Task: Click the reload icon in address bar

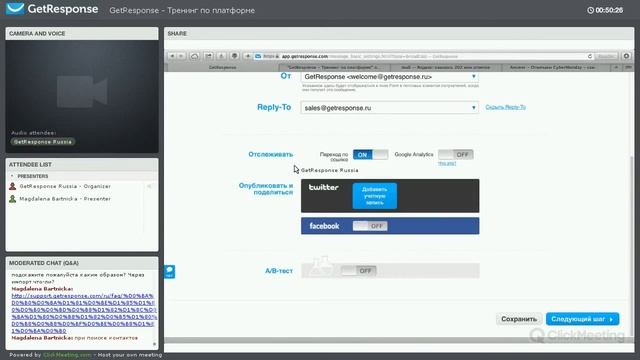Action: pos(589,56)
